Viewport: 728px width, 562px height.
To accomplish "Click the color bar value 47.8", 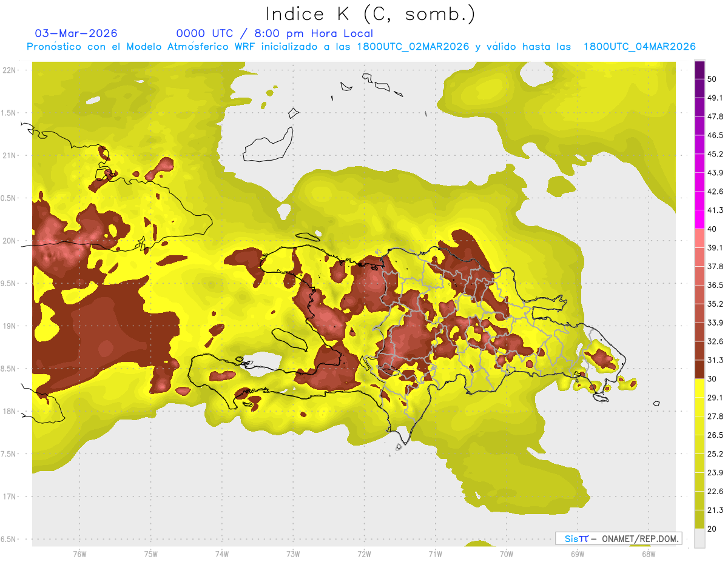I will (715, 116).
